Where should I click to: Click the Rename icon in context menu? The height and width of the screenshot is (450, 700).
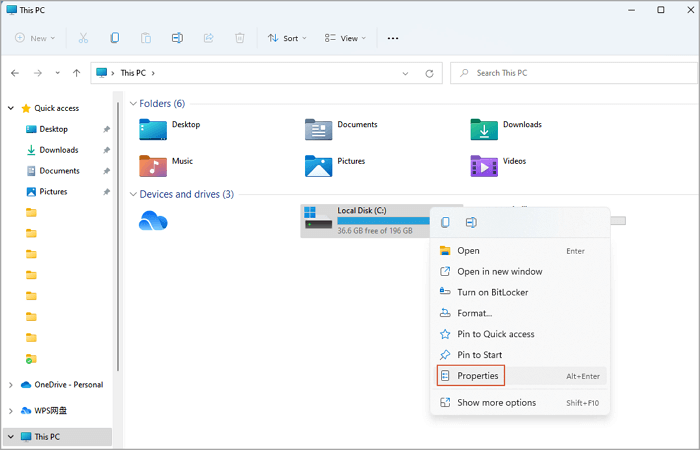[470, 222]
